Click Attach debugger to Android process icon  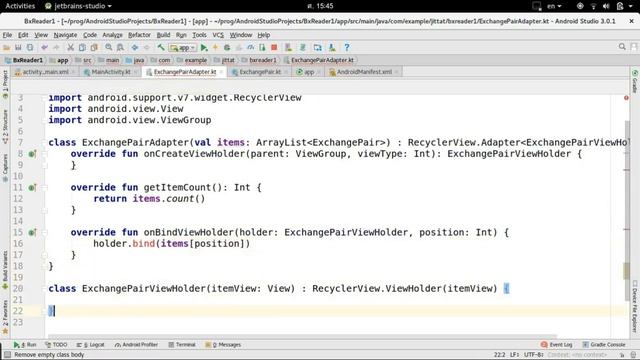pos(262,47)
